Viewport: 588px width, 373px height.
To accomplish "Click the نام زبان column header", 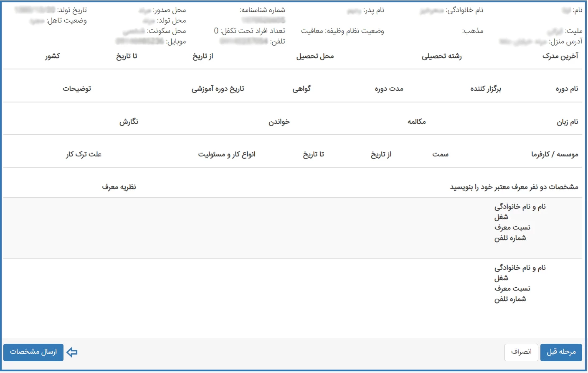I will (x=567, y=122).
